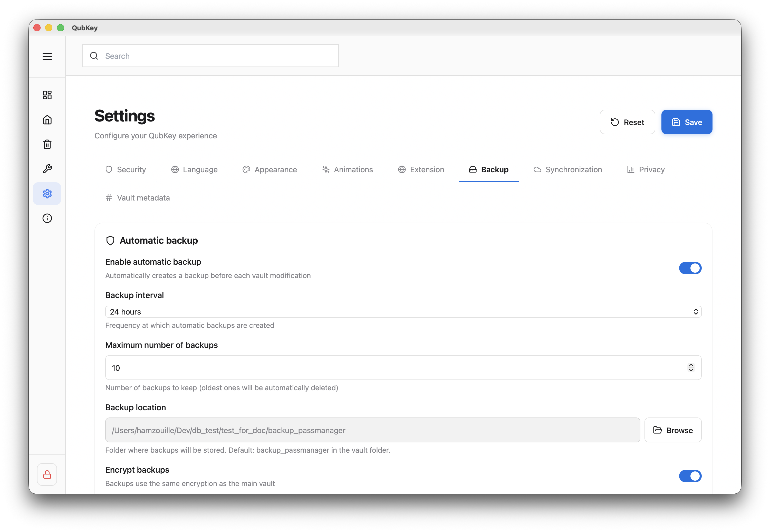Switch to the Privacy tab
The image size is (770, 532).
pyautogui.click(x=645, y=170)
